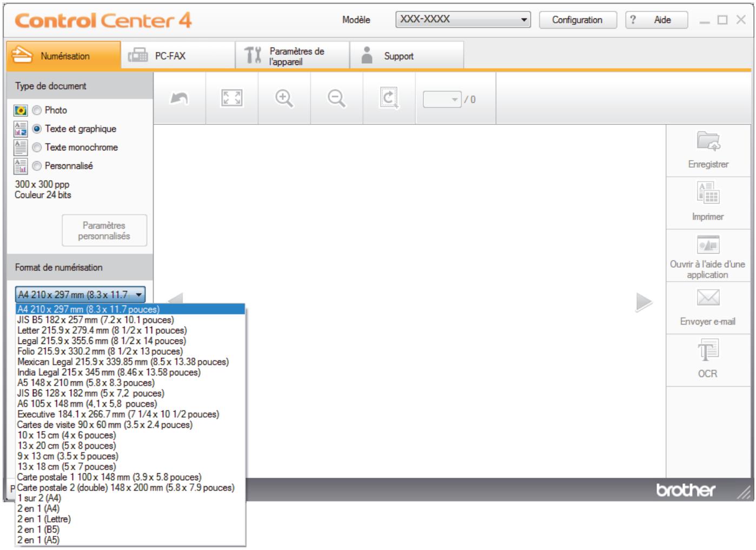
Task: Pick the 13 x 18 cm option
Action: [130, 467]
